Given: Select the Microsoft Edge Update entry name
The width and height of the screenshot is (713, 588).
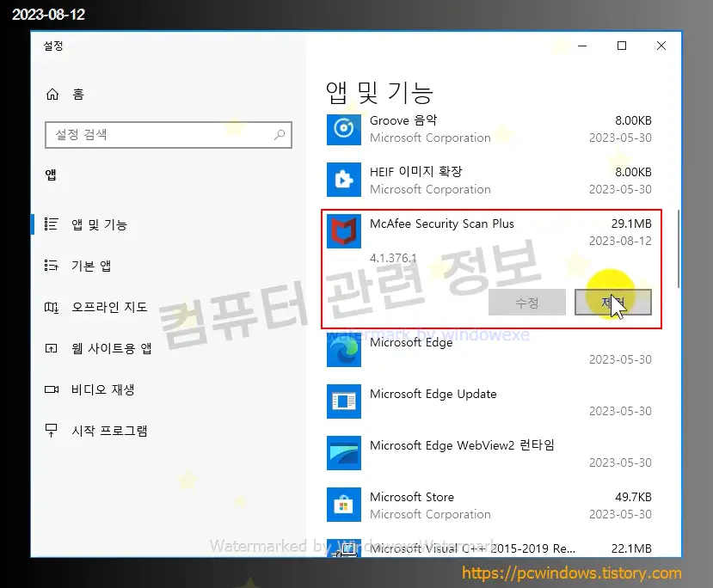Looking at the screenshot, I should click(433, 394).
